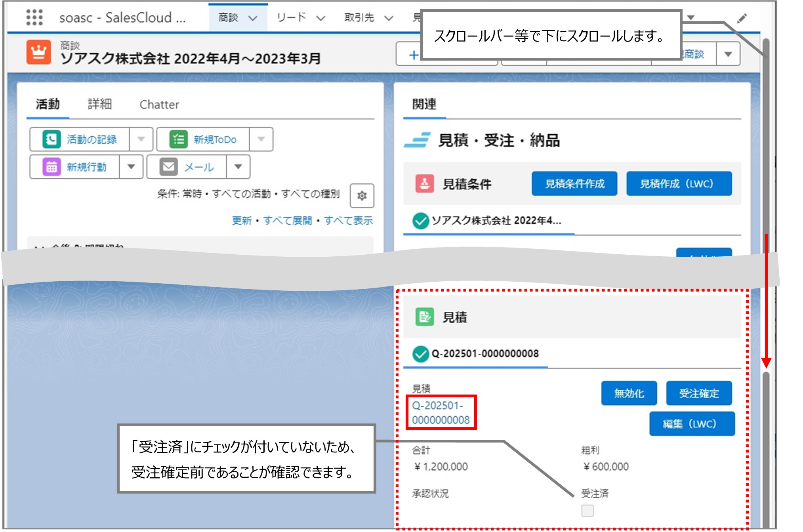Open the App Launcher grid icon
Viewport: 803px width, 532px height.
pos(34,17)
